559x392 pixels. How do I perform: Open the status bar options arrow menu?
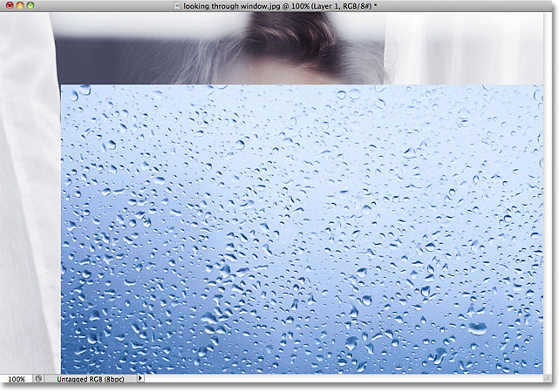tap(140, 378)
